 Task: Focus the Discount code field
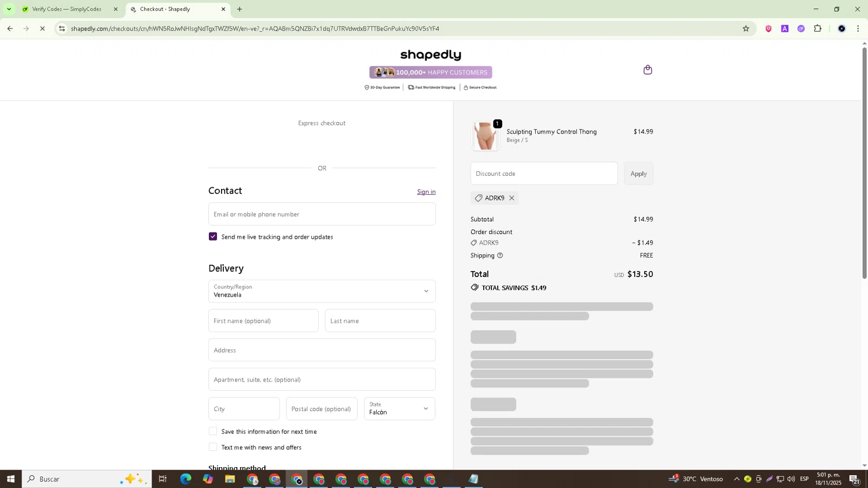tap(544, 173)
